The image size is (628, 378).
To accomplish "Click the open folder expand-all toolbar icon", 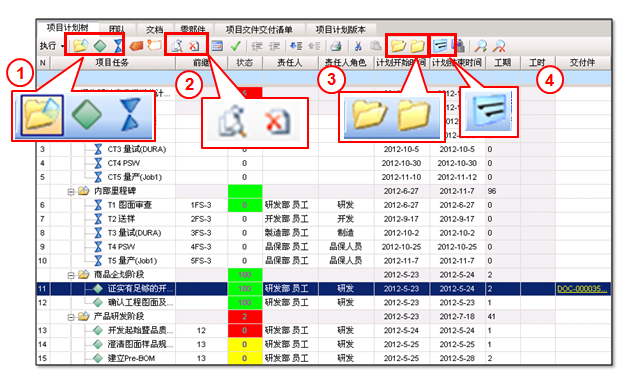I will [x=398, y=46].
